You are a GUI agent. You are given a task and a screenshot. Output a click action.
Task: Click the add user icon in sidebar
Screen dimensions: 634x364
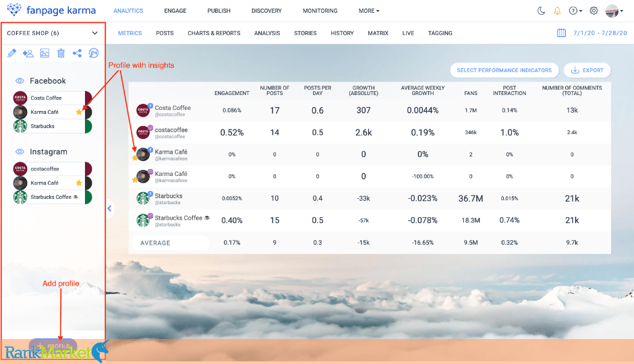28,53
